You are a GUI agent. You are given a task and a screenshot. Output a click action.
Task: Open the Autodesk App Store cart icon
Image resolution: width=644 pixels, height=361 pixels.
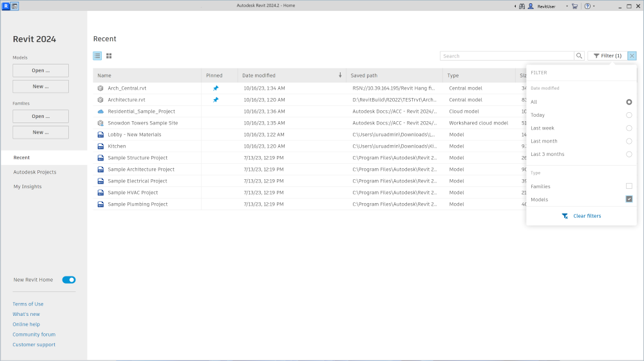point(574,6)
